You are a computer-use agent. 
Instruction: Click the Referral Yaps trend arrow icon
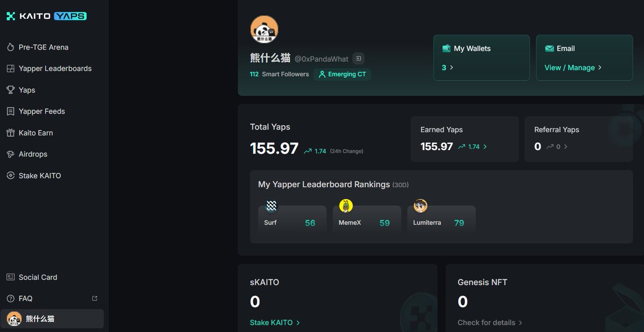click(x=550, y=147)
